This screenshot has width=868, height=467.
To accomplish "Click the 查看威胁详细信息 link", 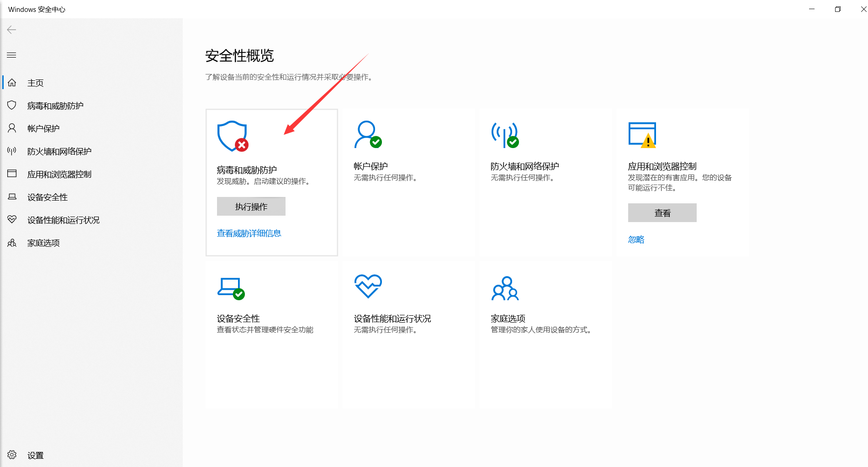I will point(249,233).
